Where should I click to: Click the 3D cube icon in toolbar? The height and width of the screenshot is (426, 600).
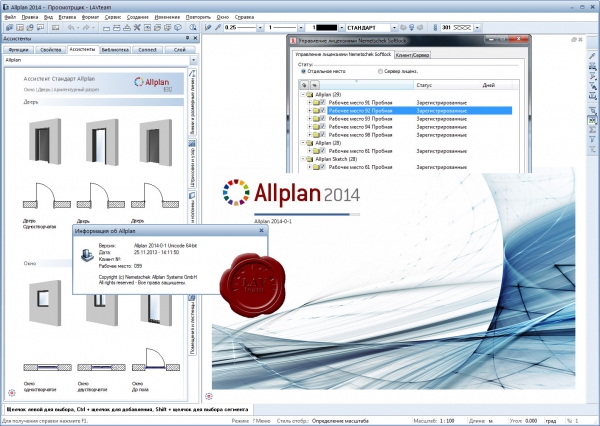178,28
